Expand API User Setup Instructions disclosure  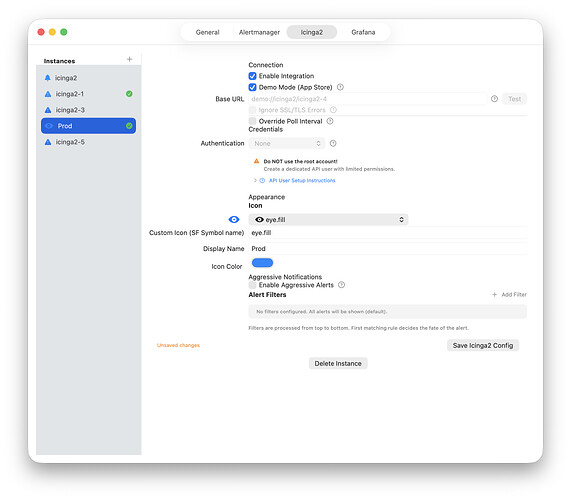(x=255, y=180)
